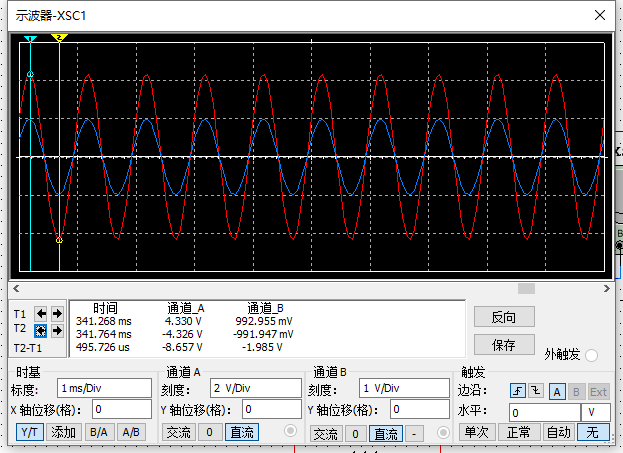Move cursor T1 right with arrow
Image resolution: width=623 pixels, height=453 pixels.
(x=57, y=314)
